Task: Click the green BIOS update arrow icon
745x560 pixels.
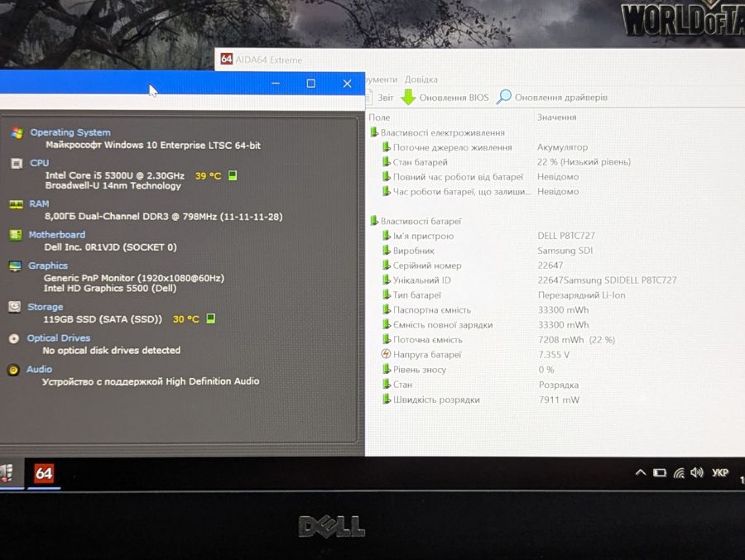Action: tap(408, 97)
